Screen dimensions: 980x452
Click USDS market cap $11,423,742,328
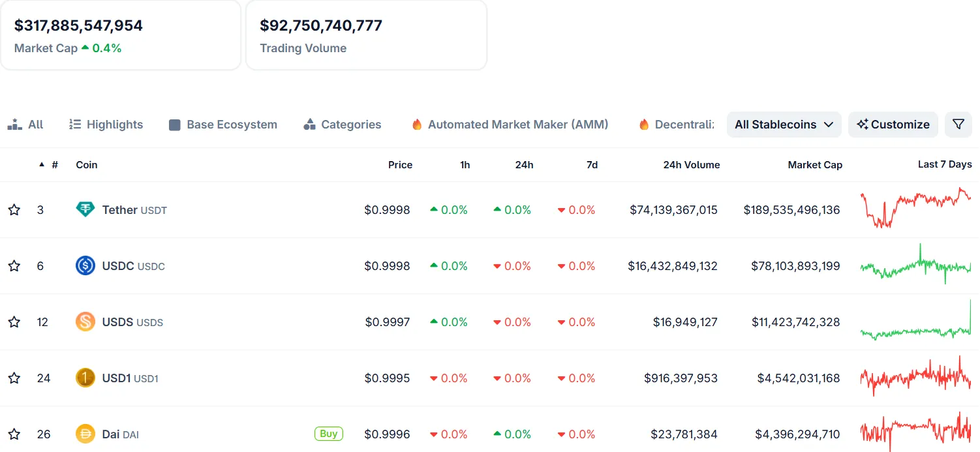795,322
